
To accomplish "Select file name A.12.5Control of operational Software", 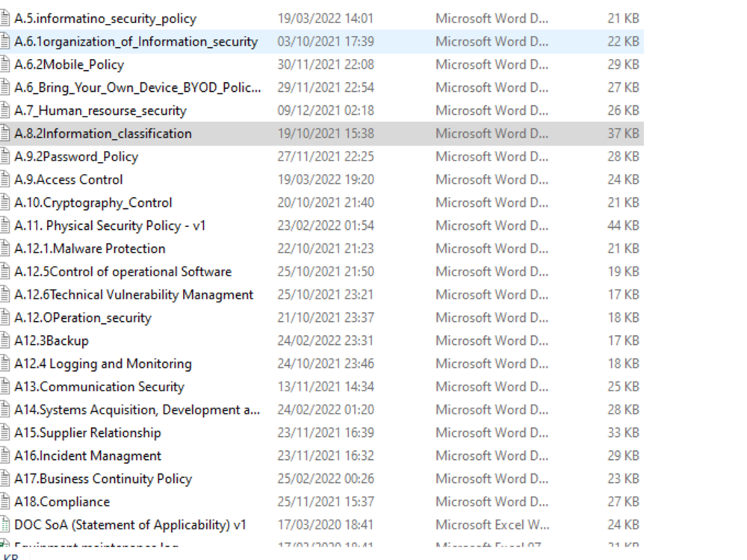I will pyautogui.click(x=123, y=272).
